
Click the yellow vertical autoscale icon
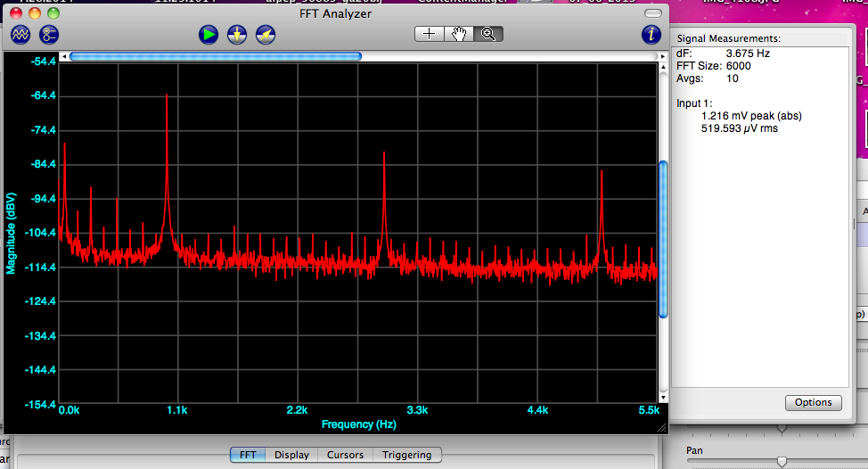(x=237, y=35)
